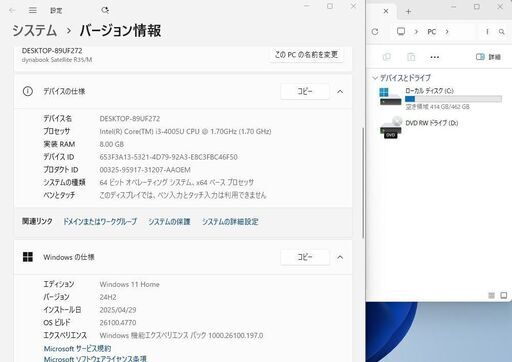Select the デバイス名 value DESKTOP-89UF272
The image size is (512, 362).
click(130, 119)
